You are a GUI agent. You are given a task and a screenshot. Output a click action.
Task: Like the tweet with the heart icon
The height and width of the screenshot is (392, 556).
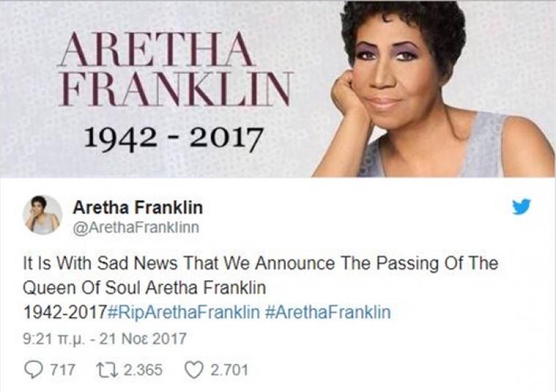coord(195,369)
